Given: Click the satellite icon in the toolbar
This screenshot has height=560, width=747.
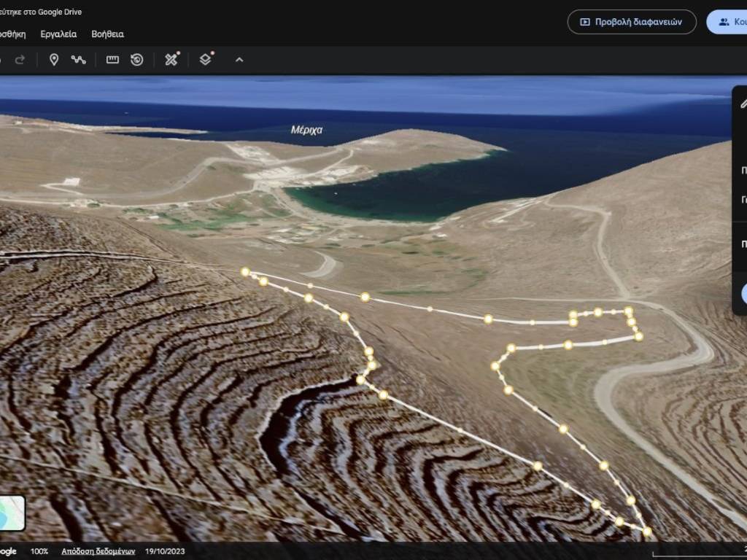Looking at the screenshot, I should [x=171, y=60].
